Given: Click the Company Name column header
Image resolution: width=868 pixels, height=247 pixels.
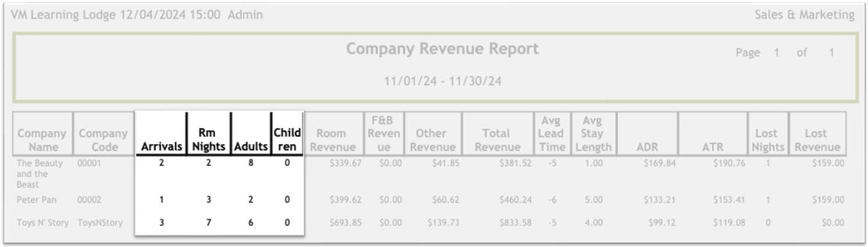Looking at the screenshot, I should pos(42,140).
